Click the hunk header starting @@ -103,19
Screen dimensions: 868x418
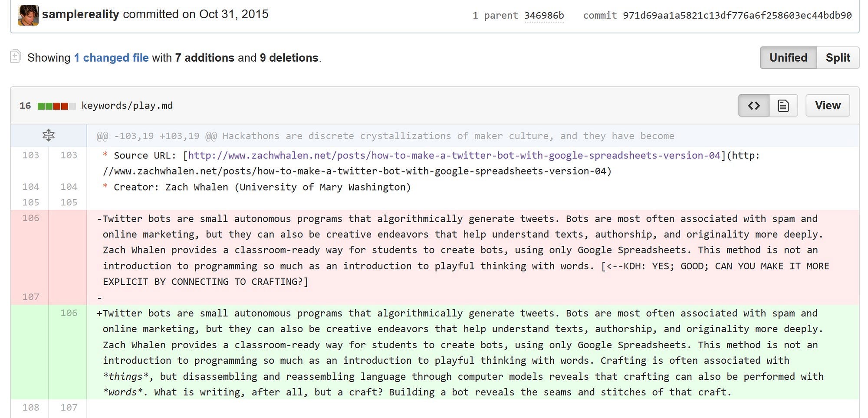click(385, 136)
